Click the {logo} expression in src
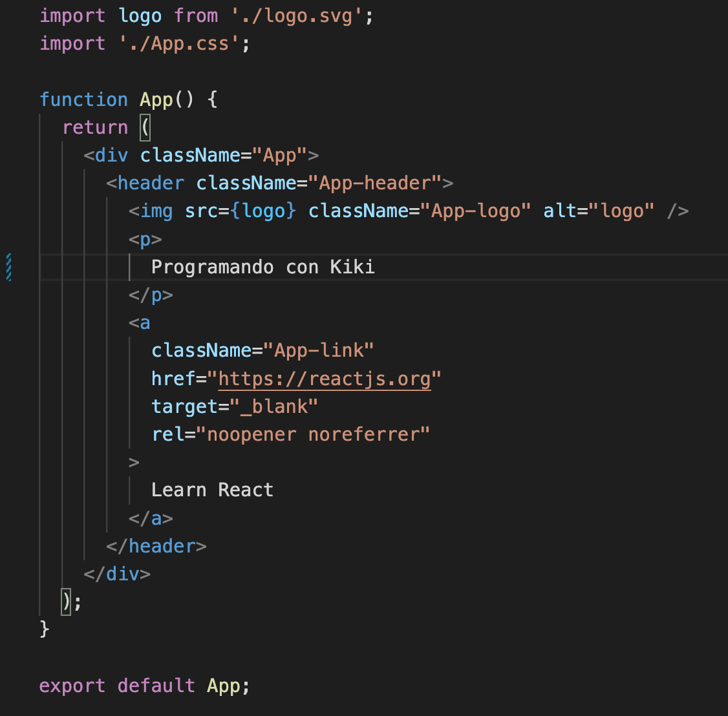The height and width of the screenshot is (716, 728). coord(263,211)
